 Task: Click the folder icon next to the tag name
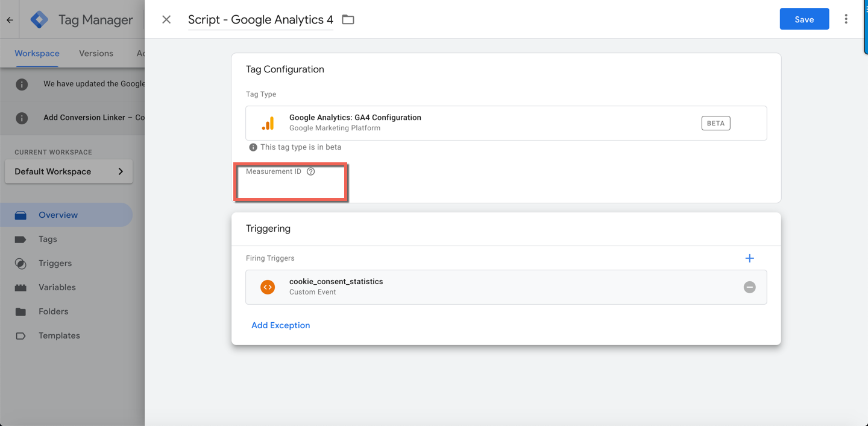(348, 19)
